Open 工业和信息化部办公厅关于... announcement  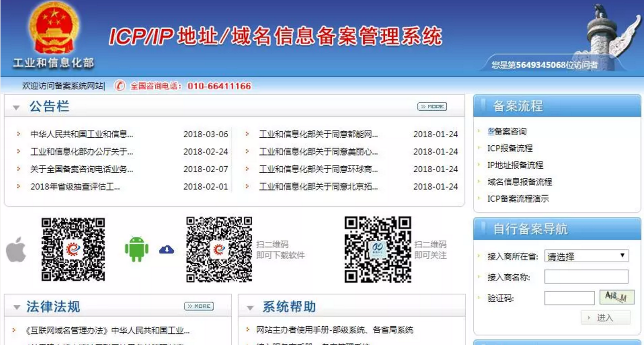click(82, 152)
